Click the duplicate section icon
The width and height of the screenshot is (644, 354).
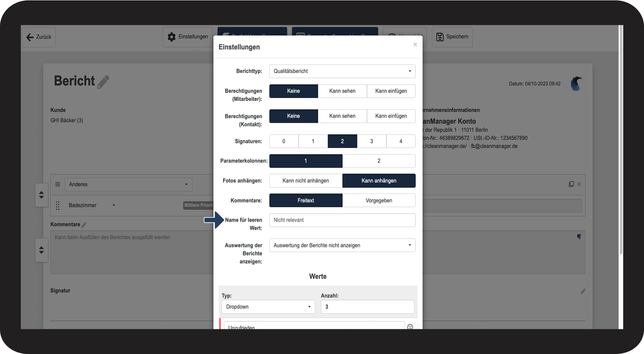[x=571, y=184]
